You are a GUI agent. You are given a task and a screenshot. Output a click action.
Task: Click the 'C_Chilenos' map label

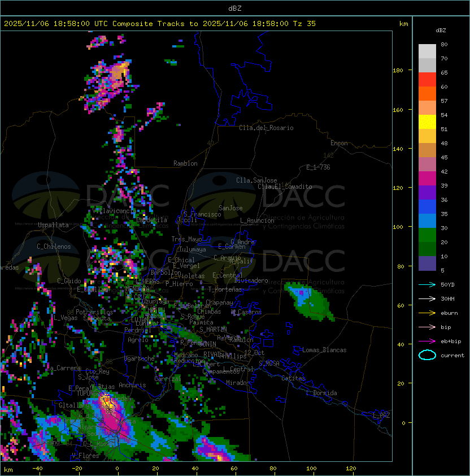[54, 246]
